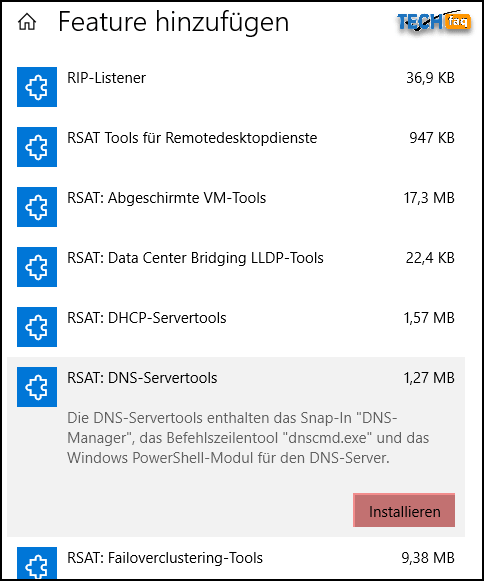Click the DNS-Servertools description text
The height and width of the screenshot is (581, 484).
coord(248,438)
